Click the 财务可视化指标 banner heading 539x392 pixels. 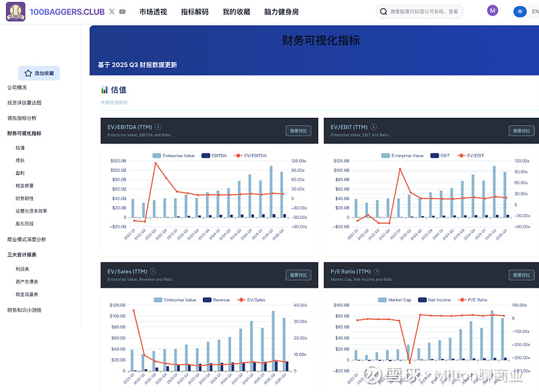(321, 40)
